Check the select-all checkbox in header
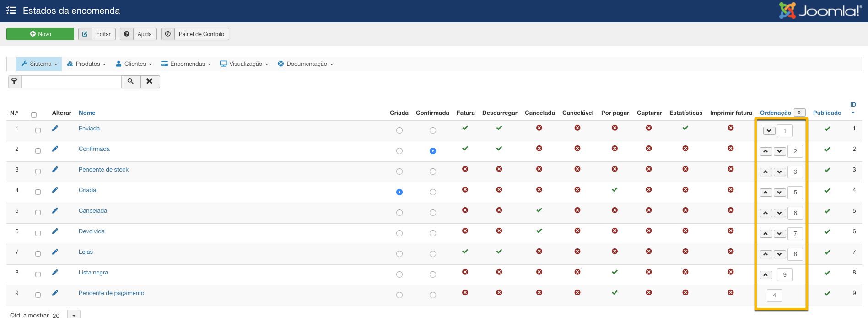 (x=34, y=115)
